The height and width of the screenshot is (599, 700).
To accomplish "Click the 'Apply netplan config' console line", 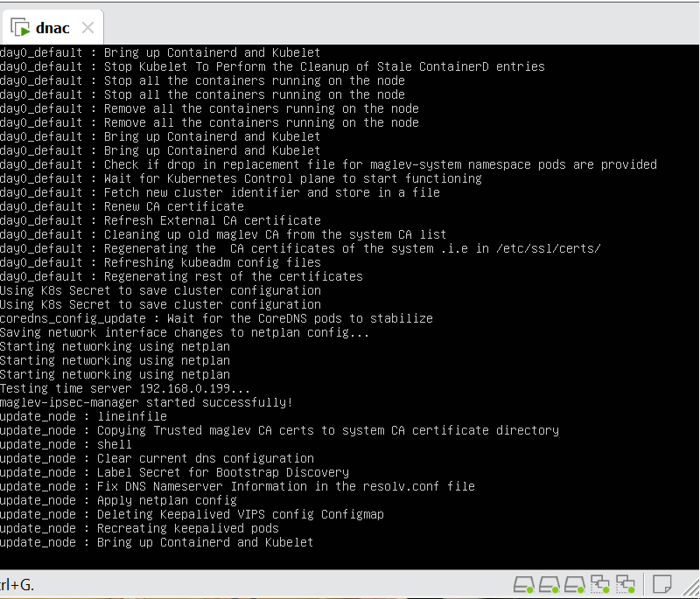I will click(x=118, y=500).
